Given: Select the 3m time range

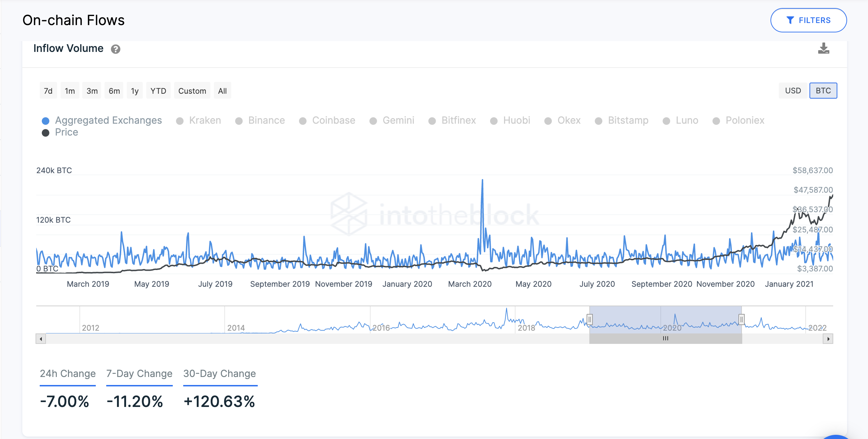Looking at the screenshot, I should (x=92, y=91).
